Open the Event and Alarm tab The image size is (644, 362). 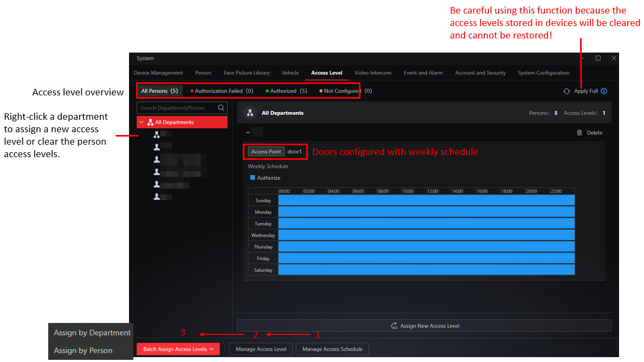click(423, 73)
